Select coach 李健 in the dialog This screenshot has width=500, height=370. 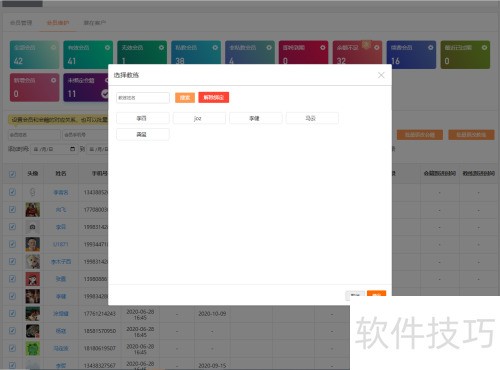256,118
